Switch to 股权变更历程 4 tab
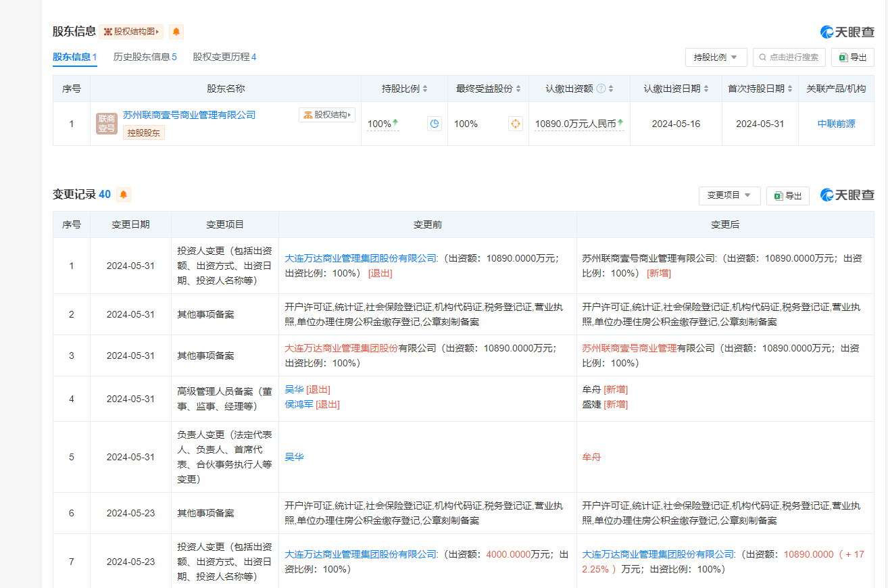The image size is (888, 588). (224, 57)
